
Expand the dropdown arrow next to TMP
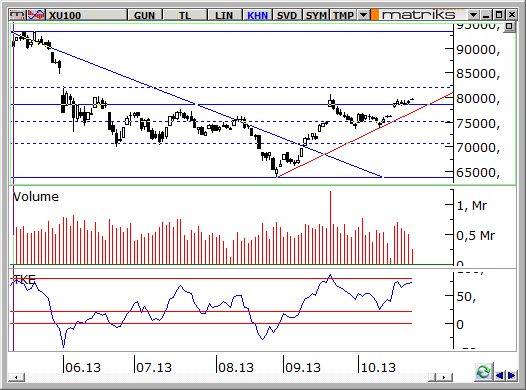click(363, 15)
